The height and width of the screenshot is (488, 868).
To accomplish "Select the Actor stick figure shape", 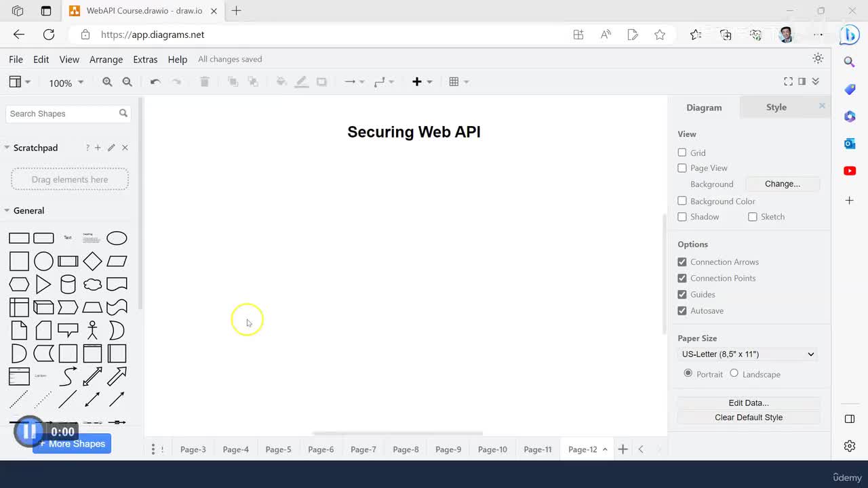I will (92, 330).
